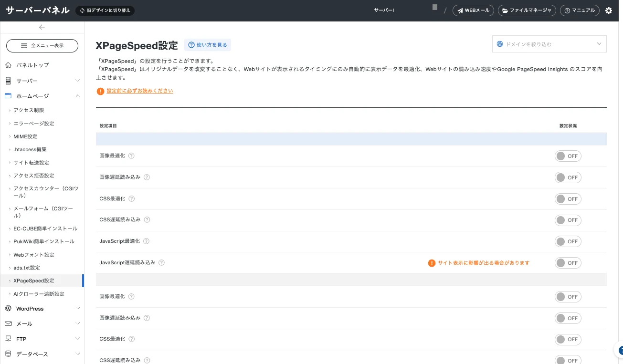Open the マニュアル header button

coord(580,10)
